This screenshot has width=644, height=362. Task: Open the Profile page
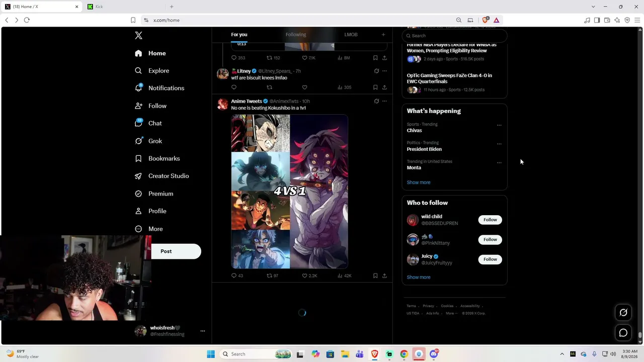(150, 211)
